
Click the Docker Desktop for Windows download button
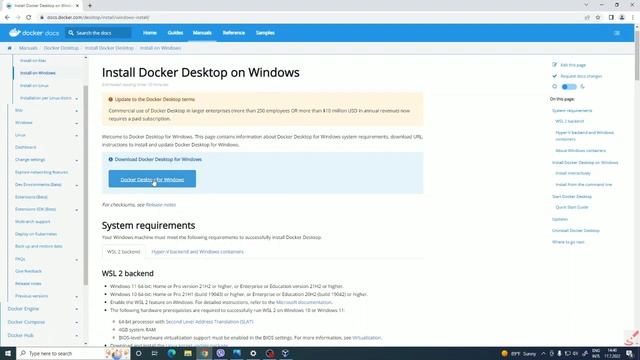coord(152,179)
